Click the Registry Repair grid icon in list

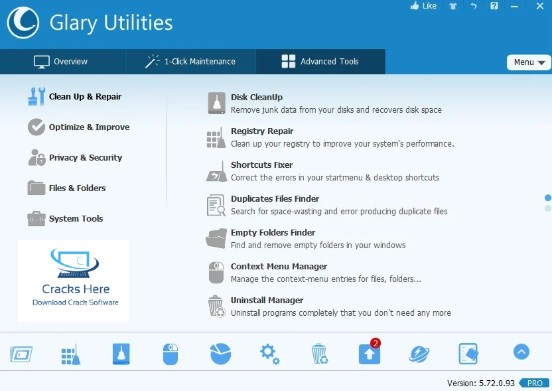[216, 138]
